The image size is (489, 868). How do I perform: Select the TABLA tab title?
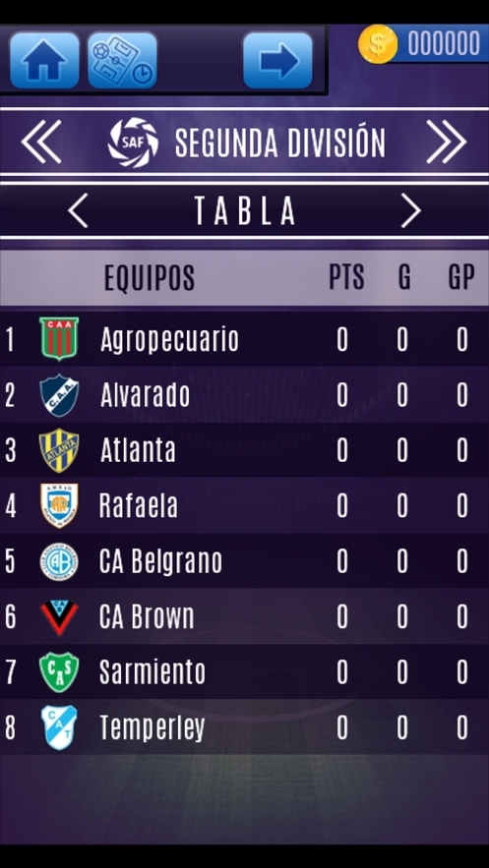pos(245,211)
